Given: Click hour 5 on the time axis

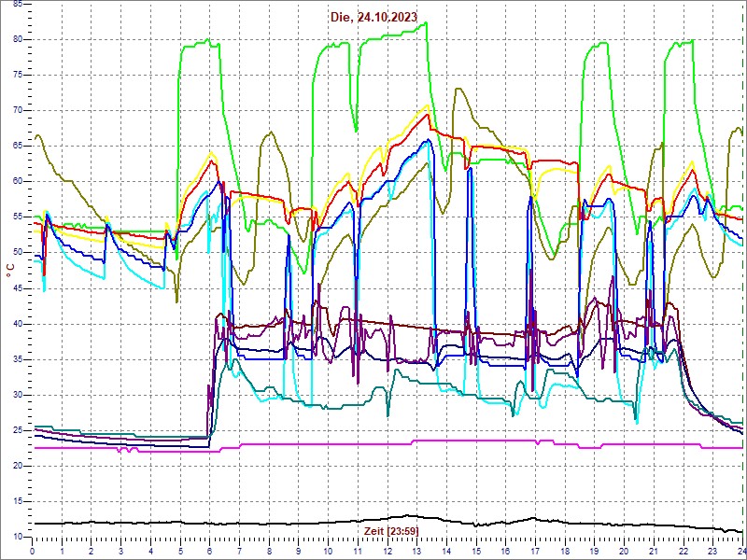Looking at the screenshot, I should 180,551.
